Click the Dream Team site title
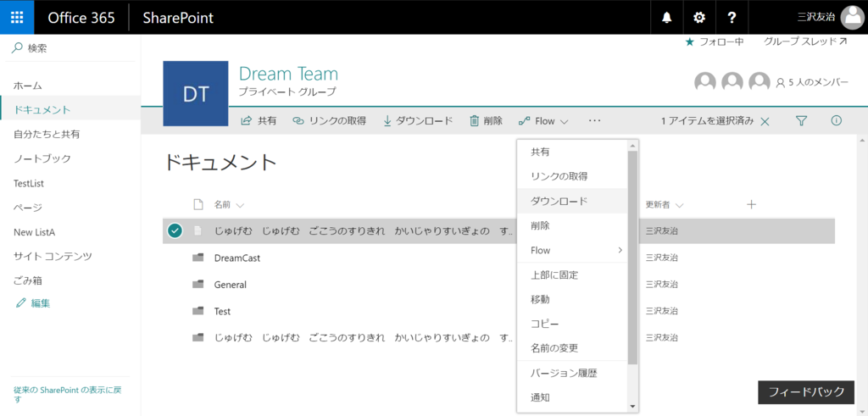 [288, 74]
